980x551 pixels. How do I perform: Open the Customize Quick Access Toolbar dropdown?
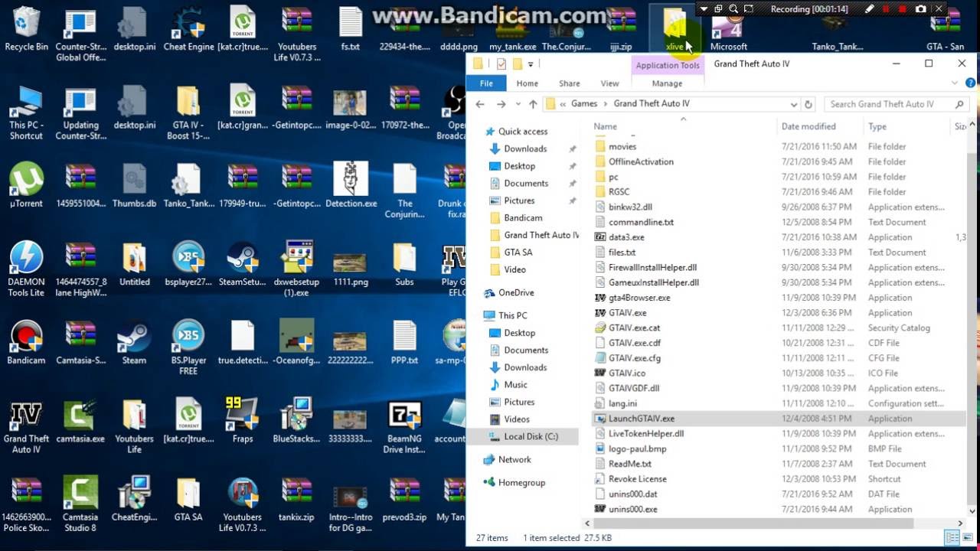tap(530, 64)
